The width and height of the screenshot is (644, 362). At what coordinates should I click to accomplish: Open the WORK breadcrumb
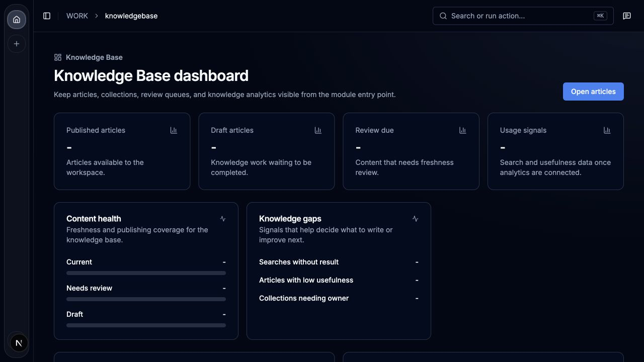(77, 16)
